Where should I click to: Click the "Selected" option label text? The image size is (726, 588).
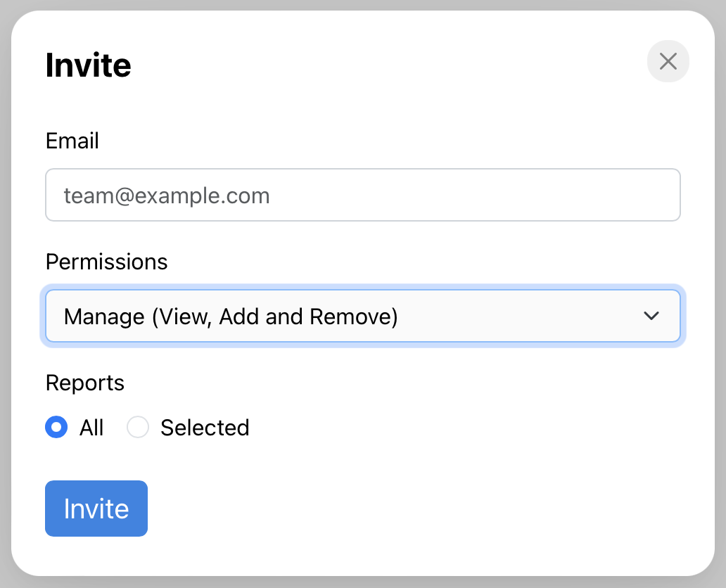point(205,428)
